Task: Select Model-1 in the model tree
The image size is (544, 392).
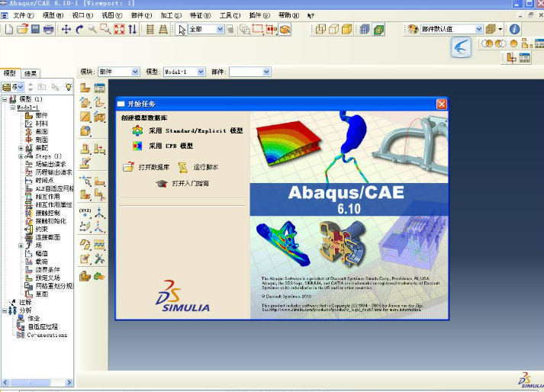Action: click(x=27, y=108)
